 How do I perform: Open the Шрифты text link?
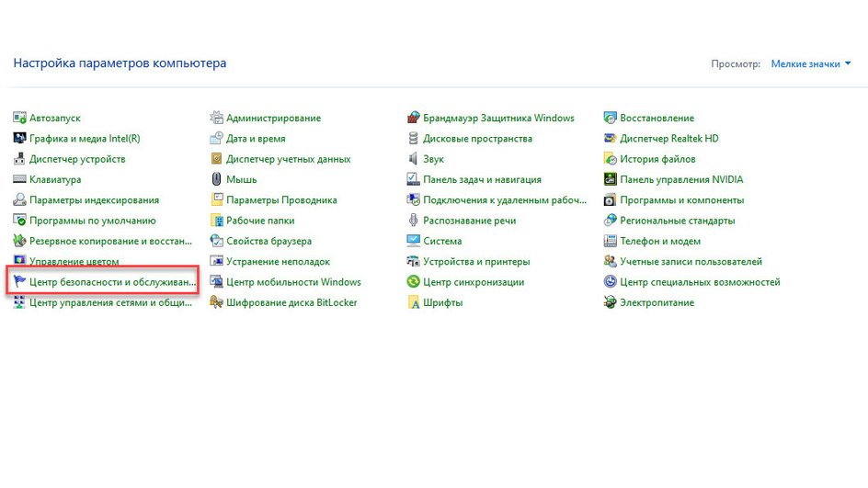[x=443, y=302]
